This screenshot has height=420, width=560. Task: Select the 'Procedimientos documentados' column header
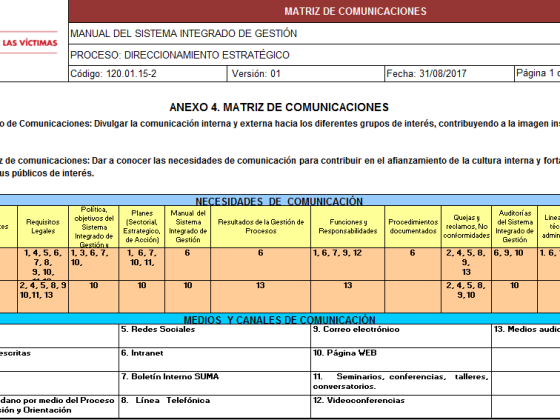(x=413, y=226)
